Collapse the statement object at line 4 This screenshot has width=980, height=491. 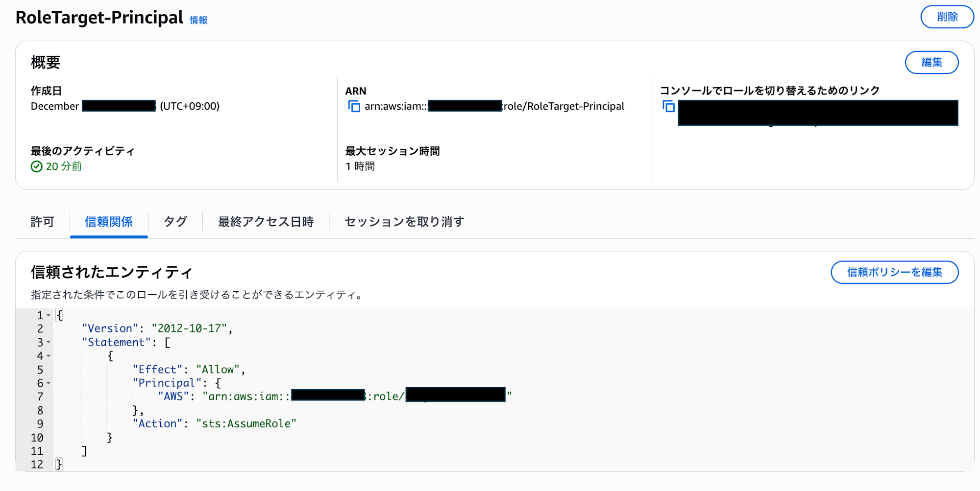[x=49, y=356]
